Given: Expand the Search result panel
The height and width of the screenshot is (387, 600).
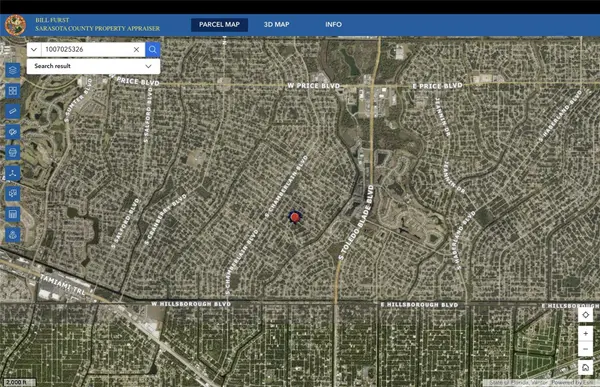Looking at the screenshot, I should 93,66.
